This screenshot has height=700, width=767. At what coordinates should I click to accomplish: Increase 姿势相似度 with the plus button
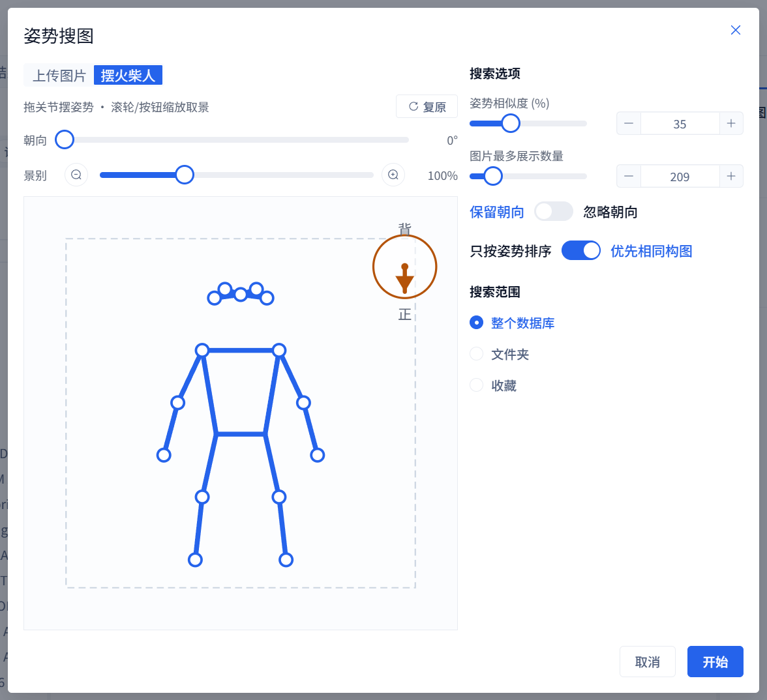pos(731,123)
